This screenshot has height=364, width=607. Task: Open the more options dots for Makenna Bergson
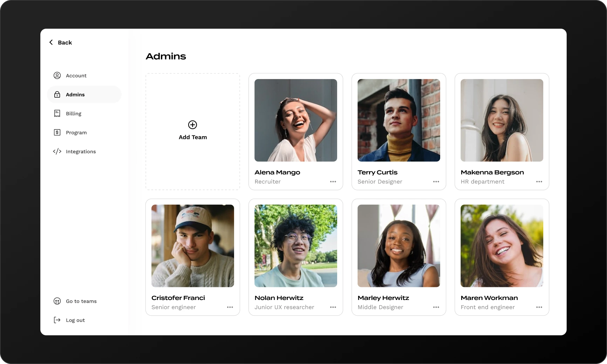(x=539, y=182)
